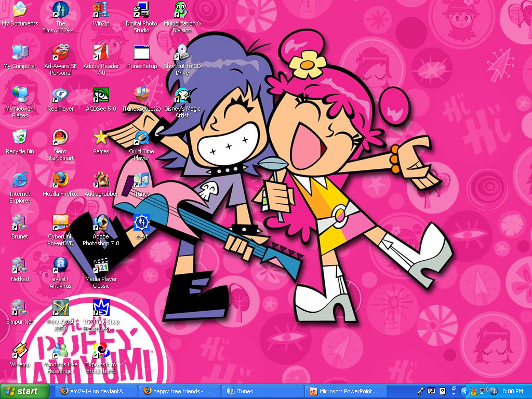Viewport: 532px width, 399px height.
Task: Click the 8:08 PM clock
Action: (512, 391)
